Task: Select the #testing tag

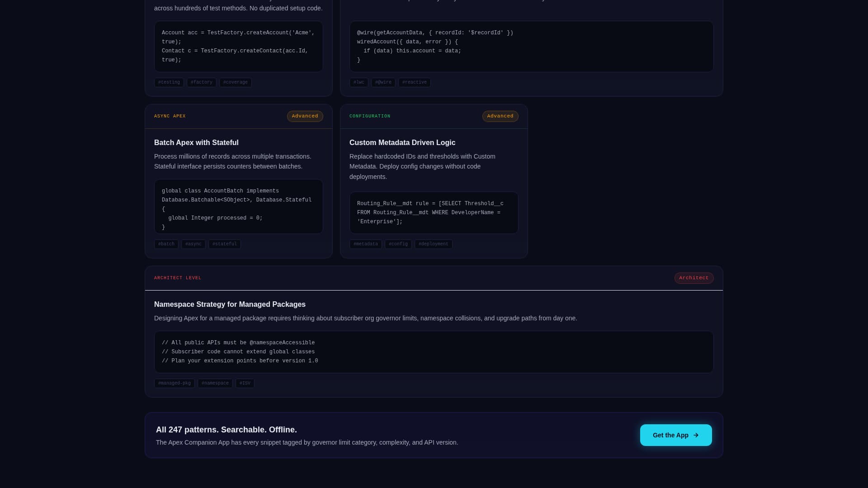Action: click(x=169, y=82)
